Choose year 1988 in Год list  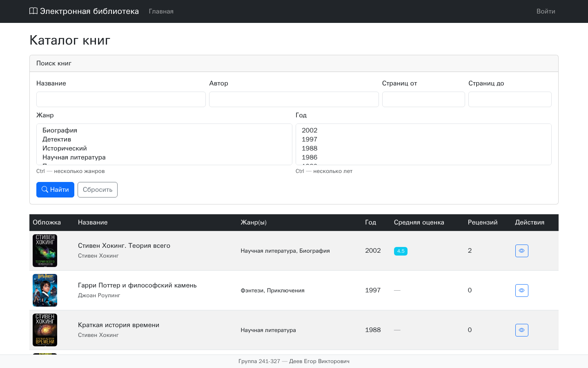coord(423,148)
